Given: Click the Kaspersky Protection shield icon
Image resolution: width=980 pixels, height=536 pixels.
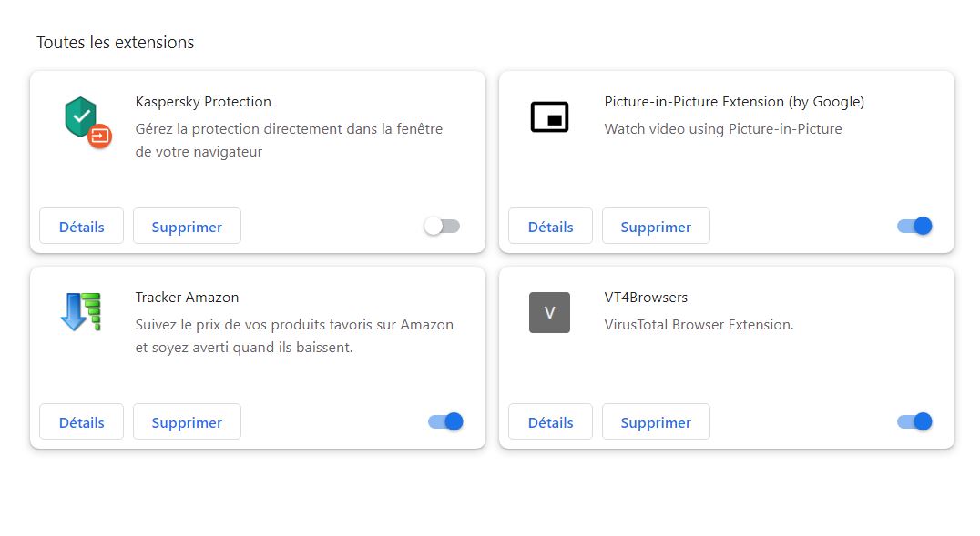Looking at the screenshot, I should (87, 122).
